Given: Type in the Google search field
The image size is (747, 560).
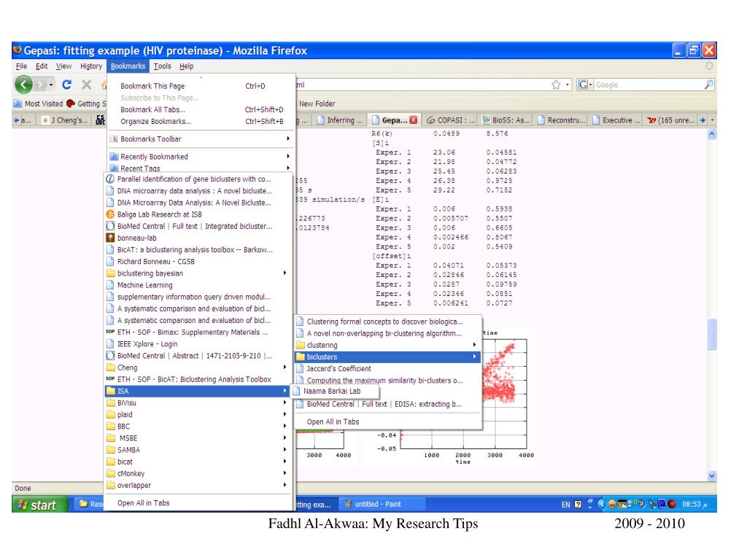Looking at the screenshot, I should pos(648,85).
